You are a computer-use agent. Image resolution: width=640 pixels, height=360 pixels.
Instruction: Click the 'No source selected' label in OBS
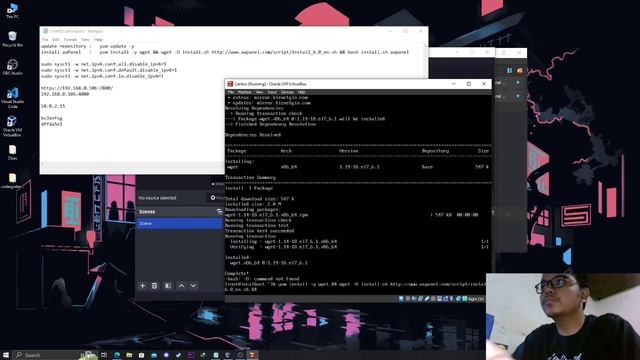click(x=157, y=198)
